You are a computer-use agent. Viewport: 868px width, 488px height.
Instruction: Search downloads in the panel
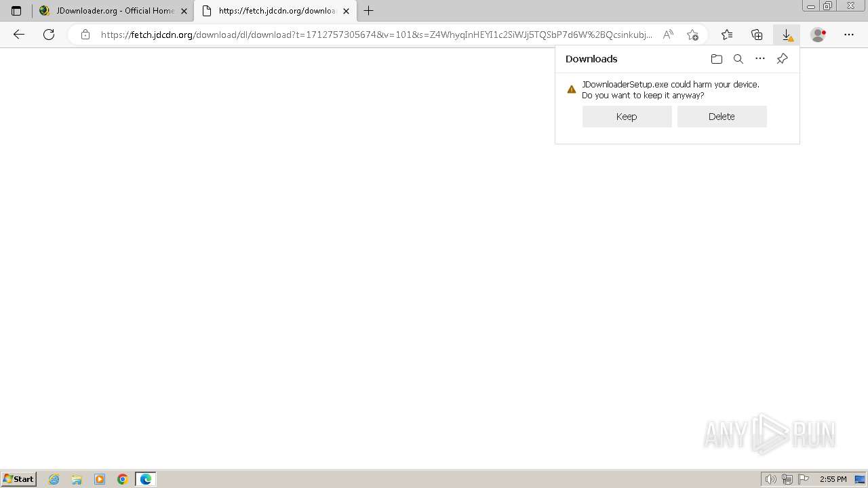(x=738, y=59)
